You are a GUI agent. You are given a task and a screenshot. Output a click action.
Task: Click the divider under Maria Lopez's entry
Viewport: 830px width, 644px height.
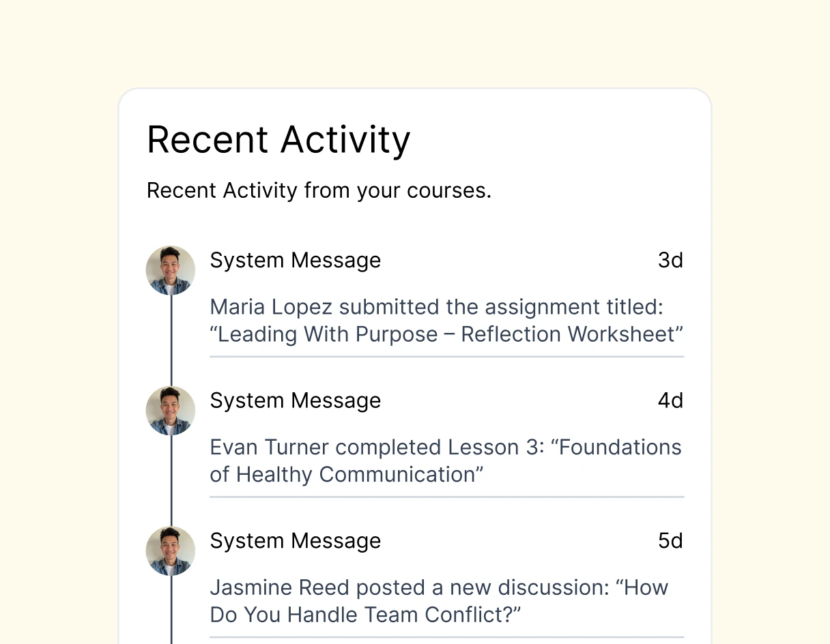click(446, 356)
